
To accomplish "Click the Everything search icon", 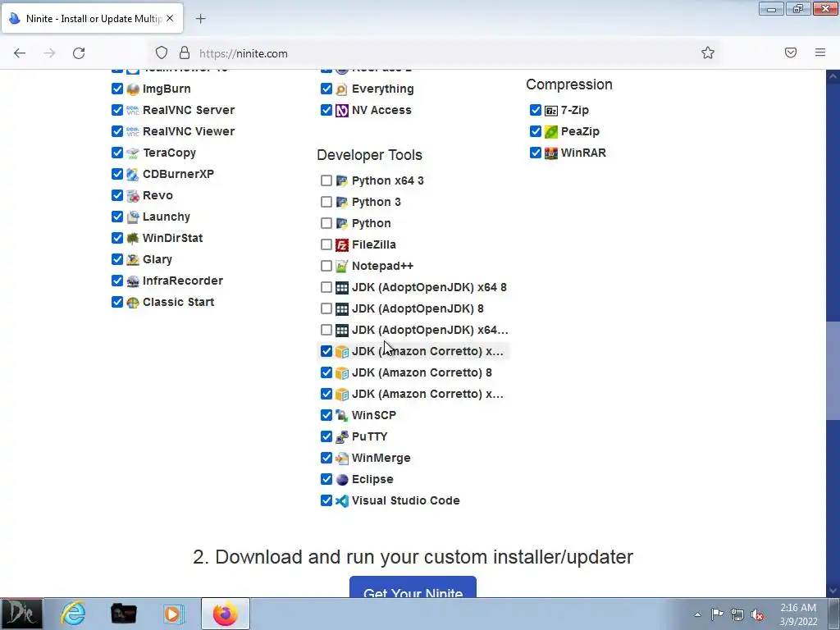I will click(342, 89).
